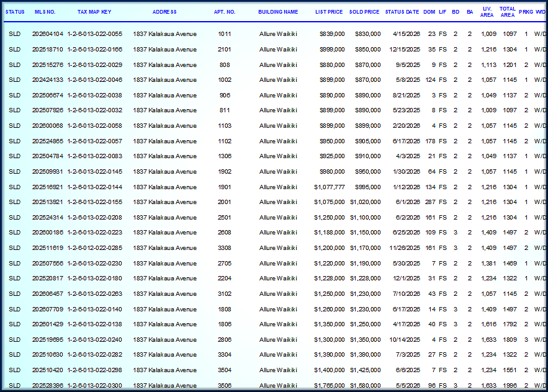
Task: Click apartment number 808
Action: 225,65
